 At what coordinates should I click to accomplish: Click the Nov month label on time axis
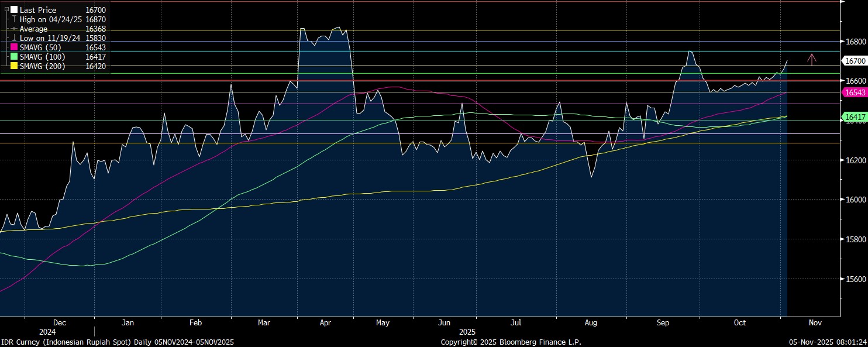815,322
